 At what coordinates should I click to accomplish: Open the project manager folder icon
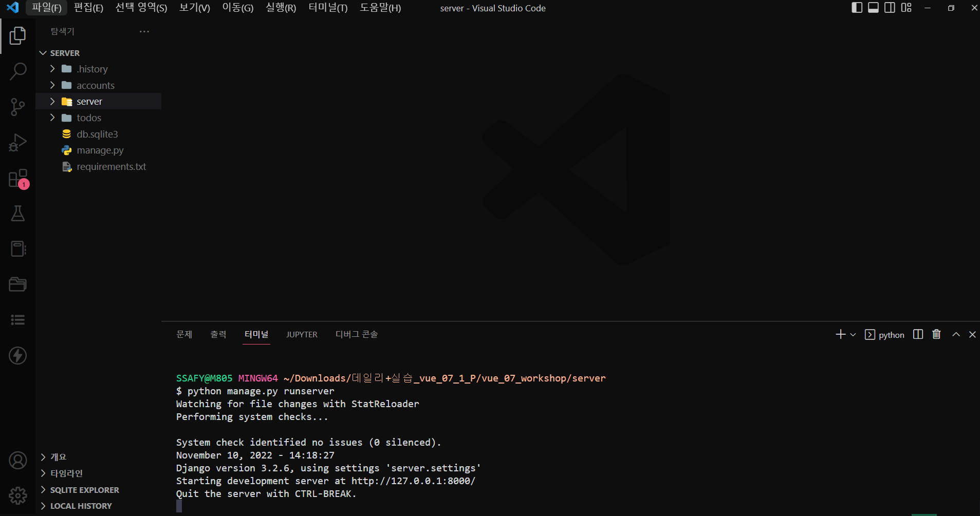click(17, 284)
